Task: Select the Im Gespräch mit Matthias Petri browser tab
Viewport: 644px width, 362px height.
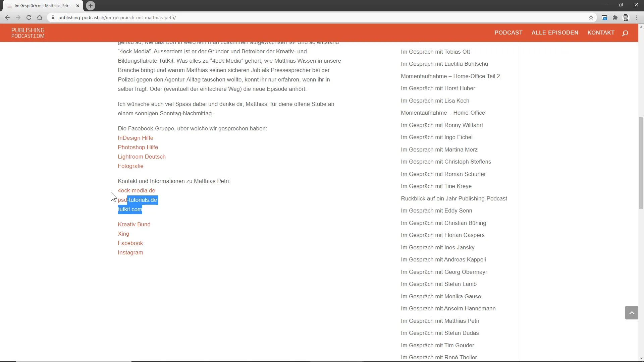Action: [x=43, y=6]
